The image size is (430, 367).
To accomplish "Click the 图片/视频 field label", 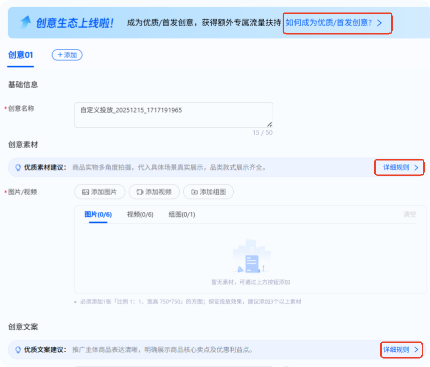I will click(22, 192).
